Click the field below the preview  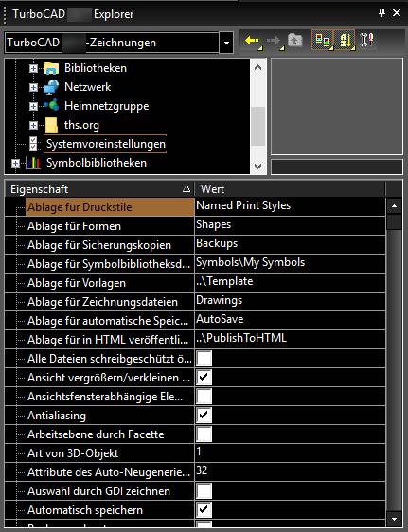(x=337, y=167)
